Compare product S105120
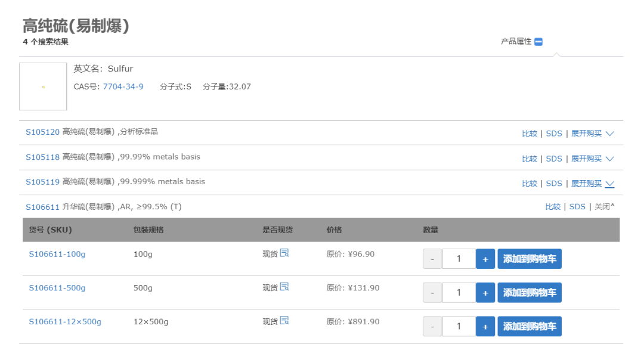Image resolution: width=644 pixels, height=344 pixels. tap(530, 134)
